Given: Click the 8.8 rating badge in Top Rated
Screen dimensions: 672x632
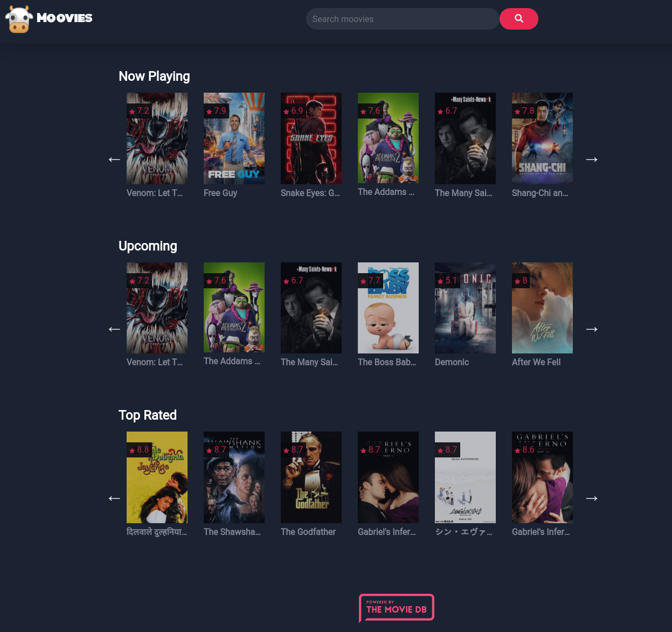Looking at the screenshot, I should click(x=140, y=450).
